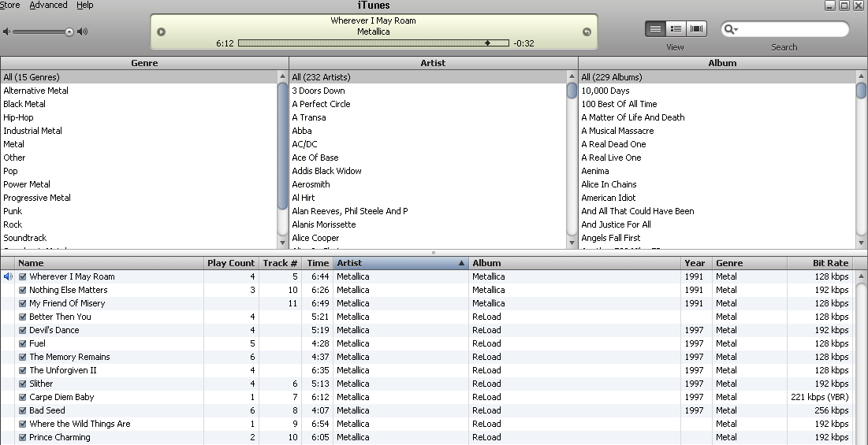This screenshot has width=868, height=445.
Task: Select artist AC/DC
Action: 428,144
